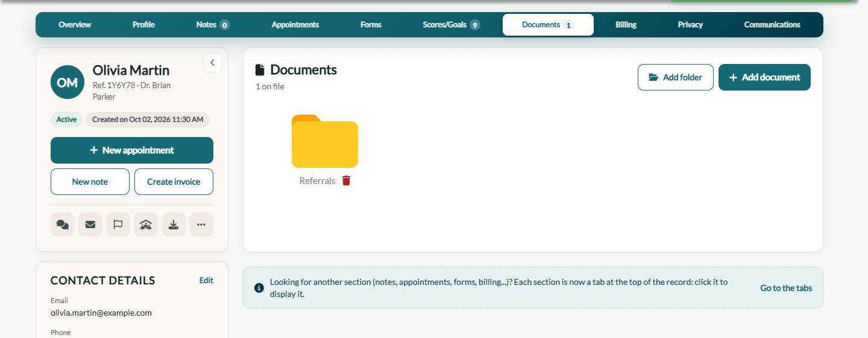Collapse the patient sidebar with chevron
The height and width of the screenshot is (338, 868).
(x=213, y=63)
